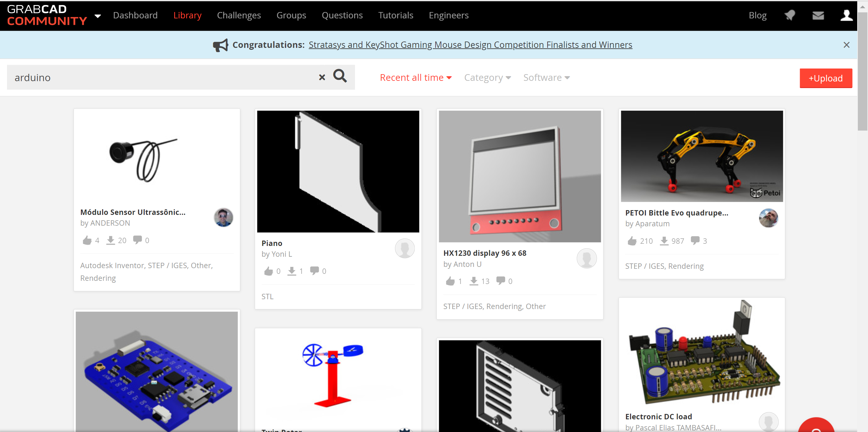Open the notifications pin icon
The width and height of the screenshot is (868, 432).
coord(790,15)
